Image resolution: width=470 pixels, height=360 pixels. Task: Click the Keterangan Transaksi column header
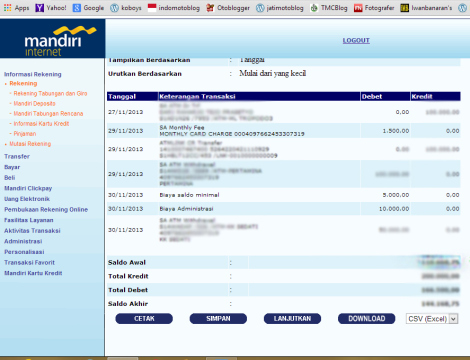coord(259,96)
